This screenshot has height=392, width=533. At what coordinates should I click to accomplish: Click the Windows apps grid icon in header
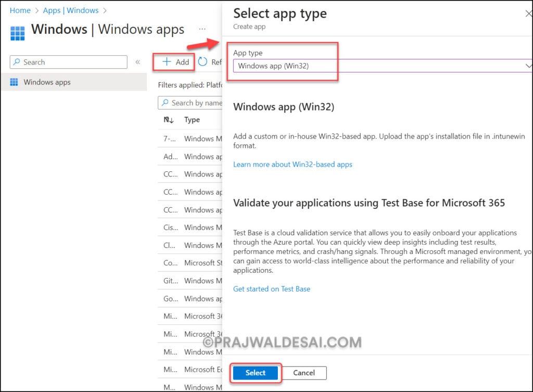(x=17, y=33)
